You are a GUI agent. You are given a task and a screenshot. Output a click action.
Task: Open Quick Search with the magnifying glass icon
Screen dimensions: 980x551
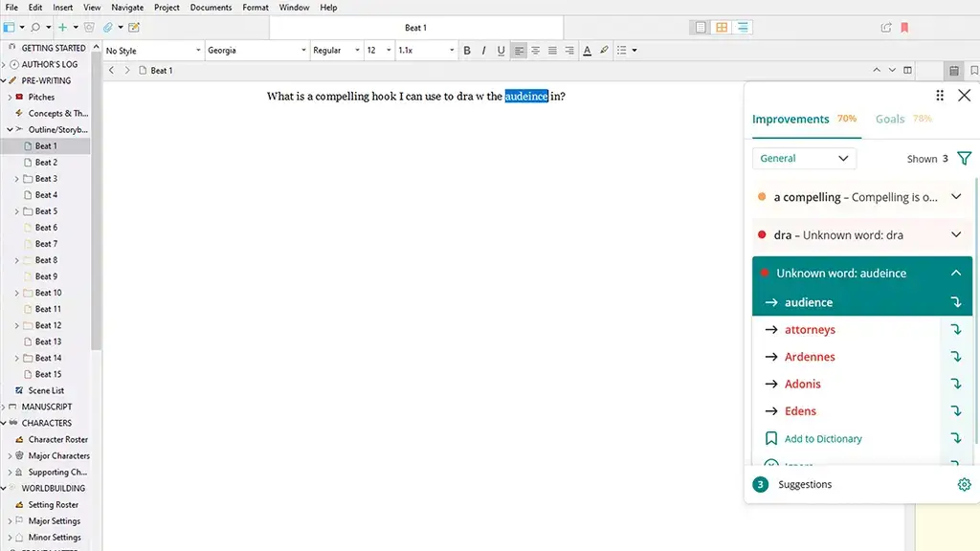coord(35,28)
